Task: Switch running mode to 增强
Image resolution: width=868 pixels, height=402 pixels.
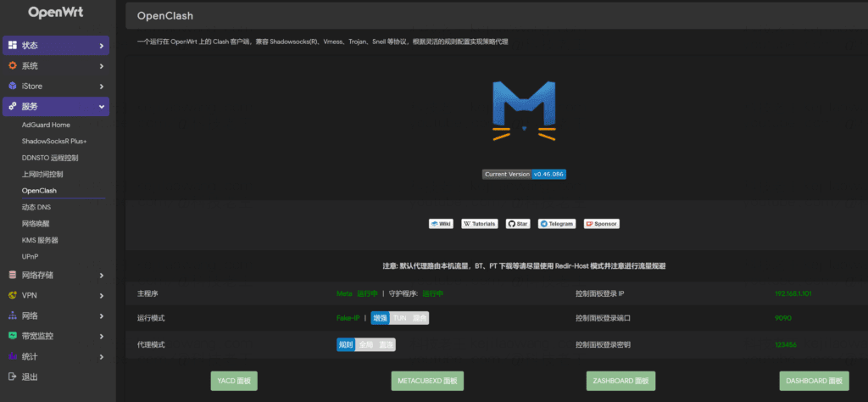Action: [380, 318]
